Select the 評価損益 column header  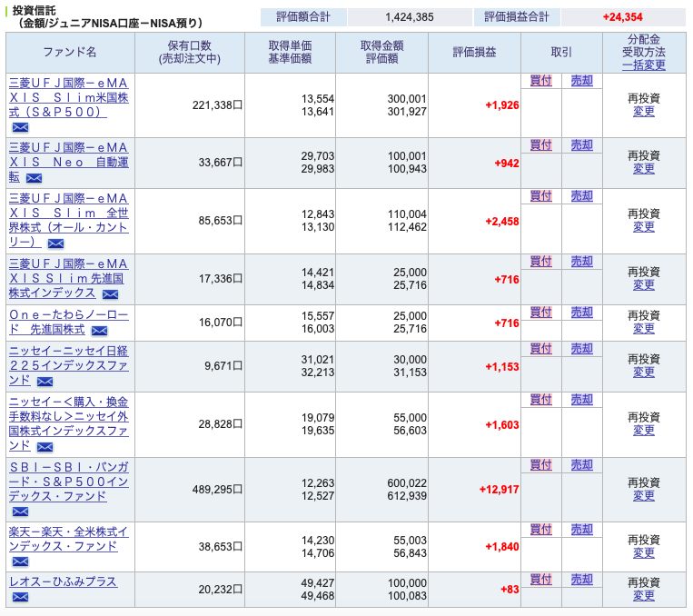[475, 52]
